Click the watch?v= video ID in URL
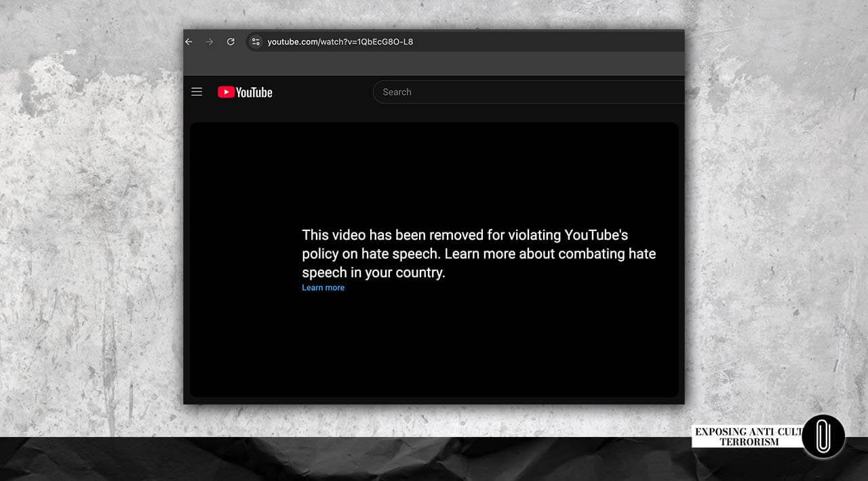 pyautogui.click(x=366, y=42)
